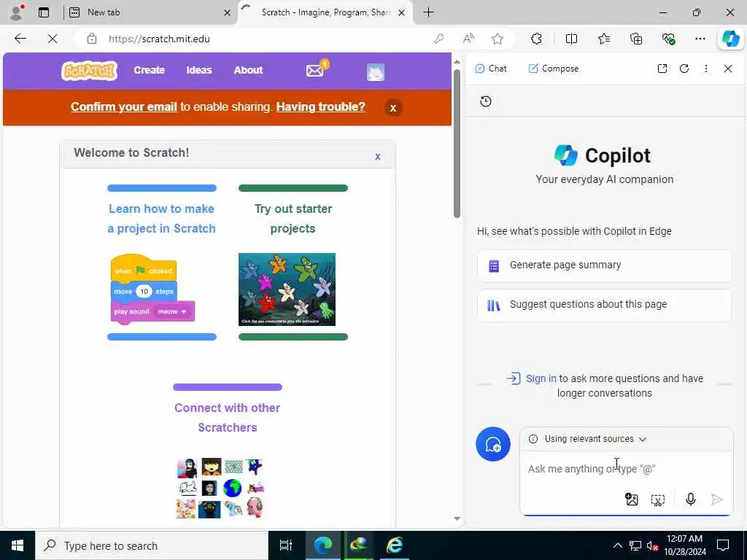Open Collections in Edge
Image resolution: width=747 pixels, height=560 pixels.
(636, 39)
